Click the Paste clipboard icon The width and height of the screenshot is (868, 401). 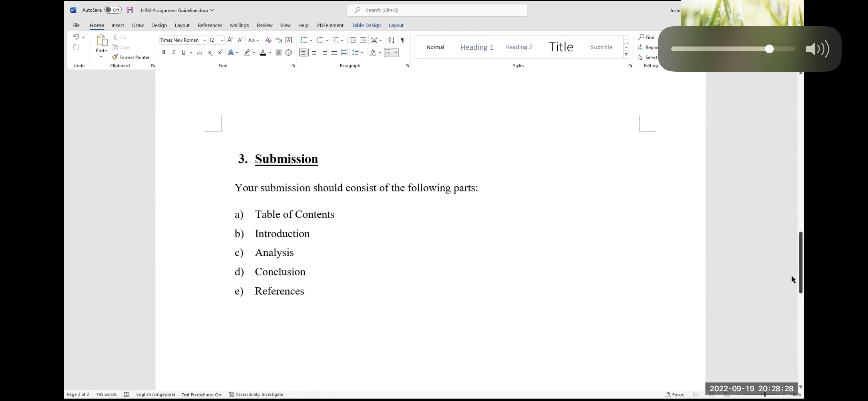[x=101, y=40]
